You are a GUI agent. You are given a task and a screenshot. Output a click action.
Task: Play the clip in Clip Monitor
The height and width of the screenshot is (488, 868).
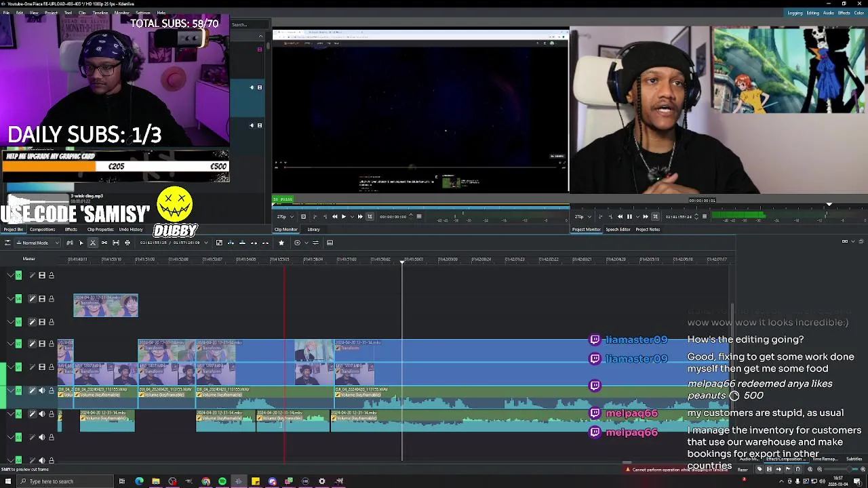pyautogui.click(x=344, y=216)
